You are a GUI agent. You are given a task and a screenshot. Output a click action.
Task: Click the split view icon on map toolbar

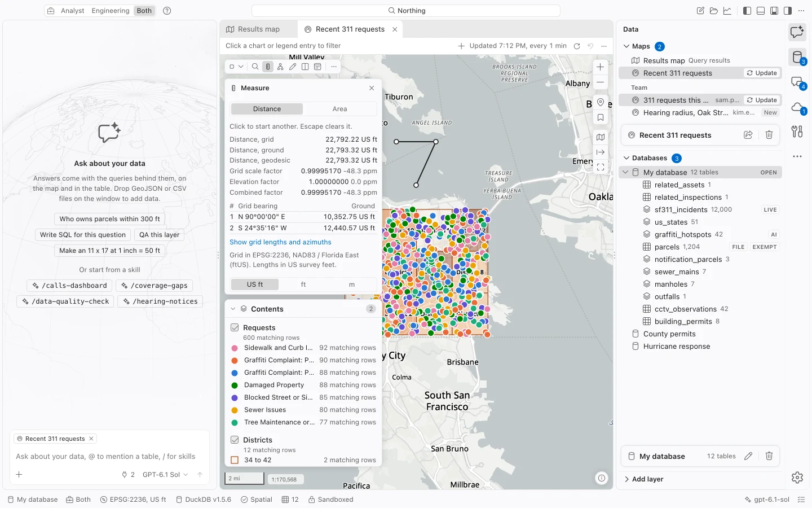tap(305, 67)
